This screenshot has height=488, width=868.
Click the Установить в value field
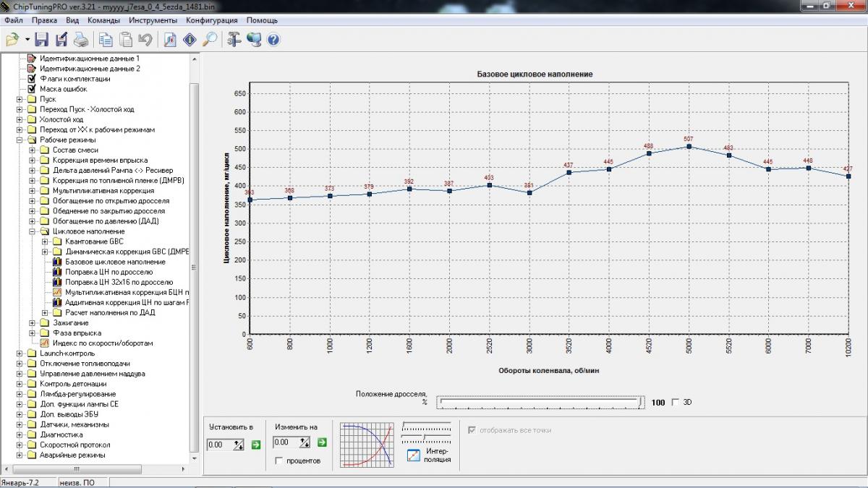pos(220,445)
